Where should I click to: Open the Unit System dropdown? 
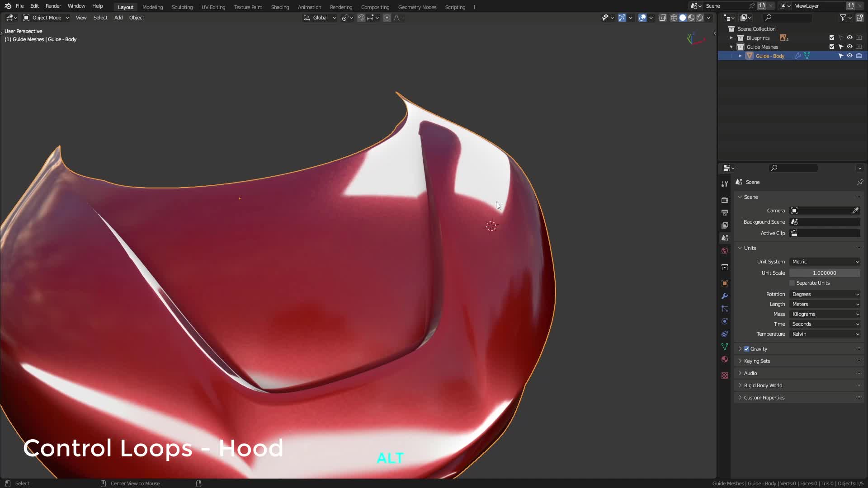pyautogui.click(x=825, y=262)
